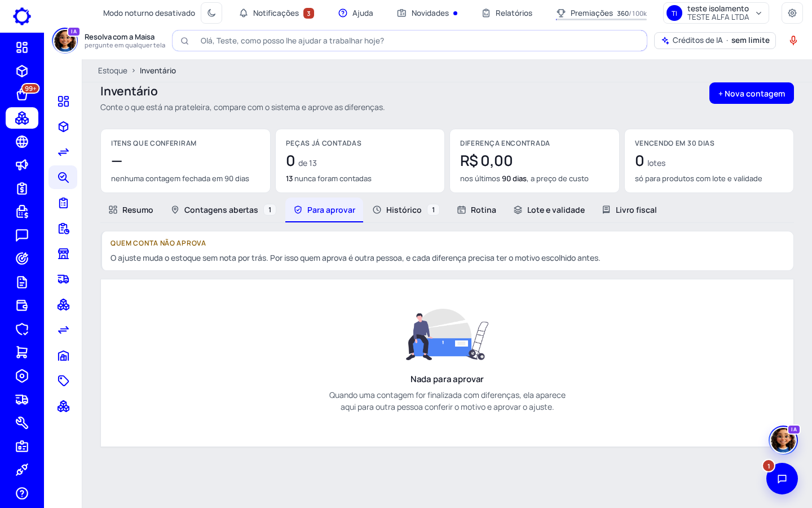Switch to the Livro fiscal tab

pos(629,210)
